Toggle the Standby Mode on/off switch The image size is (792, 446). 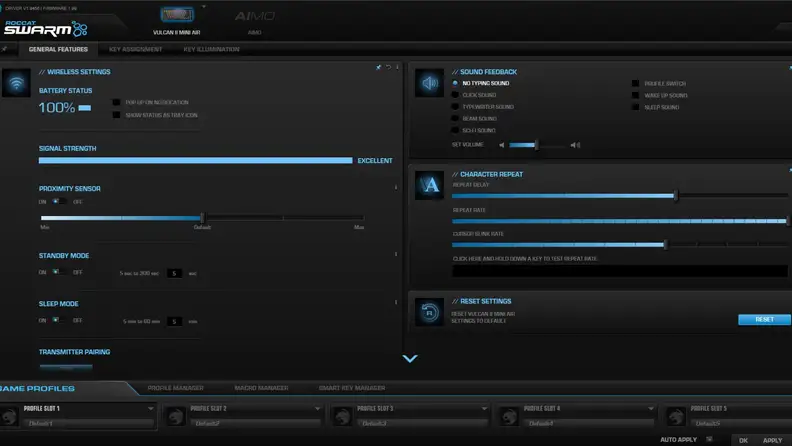click(60, 272)
